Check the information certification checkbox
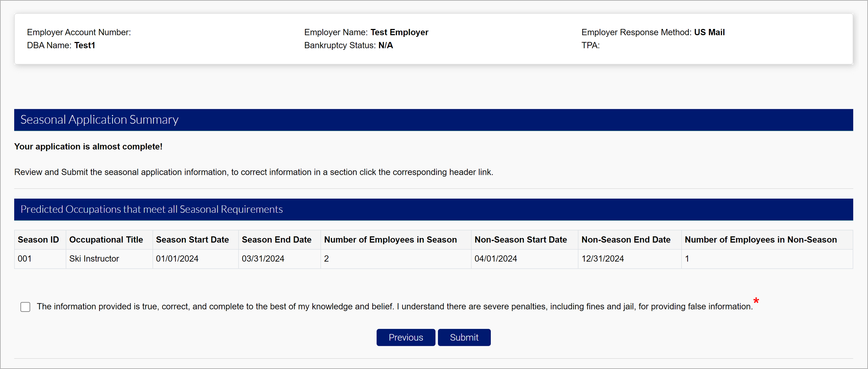The height and width of the screenshot is (369, 868). (25, 307)
